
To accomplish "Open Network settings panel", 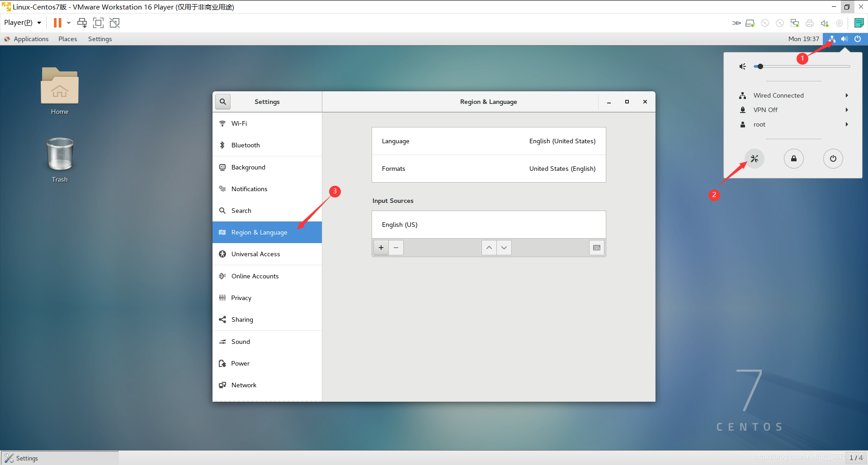I will pos(267,385).
